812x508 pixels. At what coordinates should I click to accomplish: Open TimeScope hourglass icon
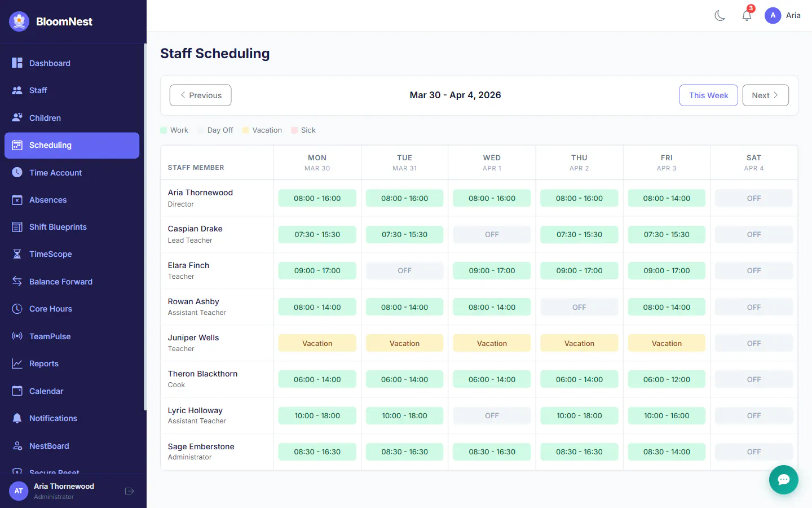click(x=17, y=254)
